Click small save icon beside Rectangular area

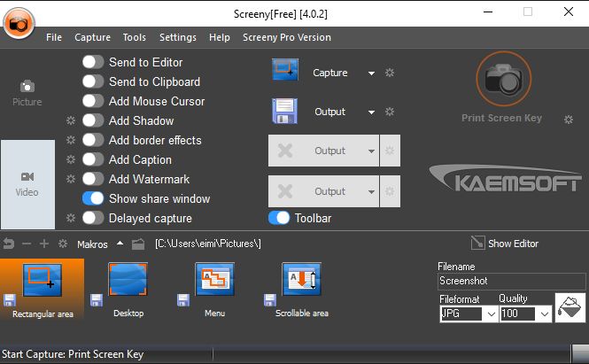click(10, 300)
